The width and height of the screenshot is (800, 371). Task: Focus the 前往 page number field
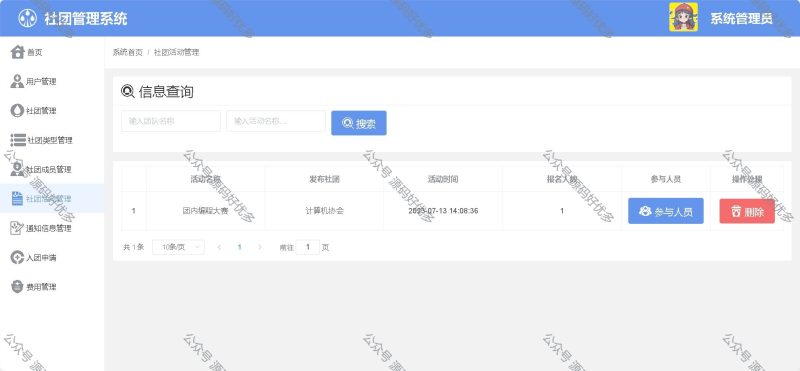[x=308, y=247]
